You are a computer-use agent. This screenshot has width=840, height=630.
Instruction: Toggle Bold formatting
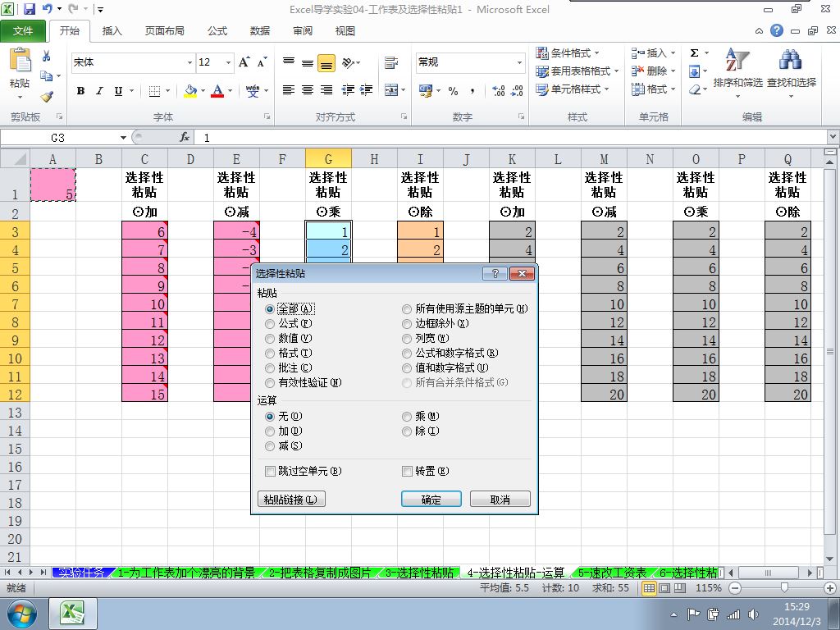pos(80,90)
